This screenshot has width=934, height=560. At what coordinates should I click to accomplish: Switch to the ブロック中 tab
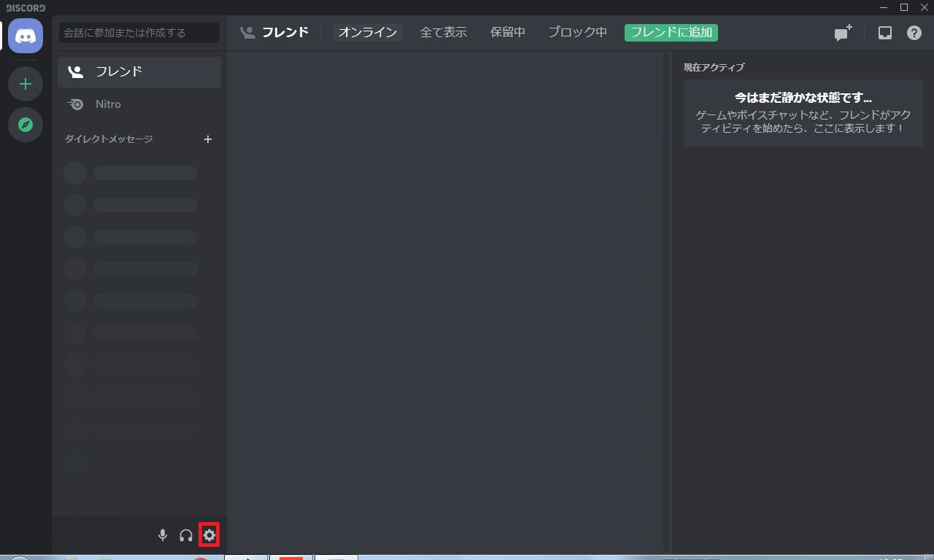pos(578,33)
